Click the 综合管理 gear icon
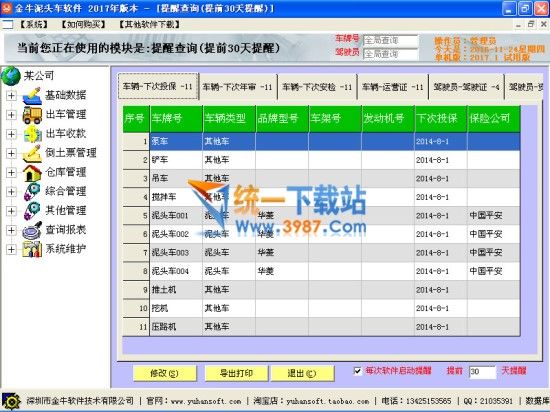 click(32, 191)
